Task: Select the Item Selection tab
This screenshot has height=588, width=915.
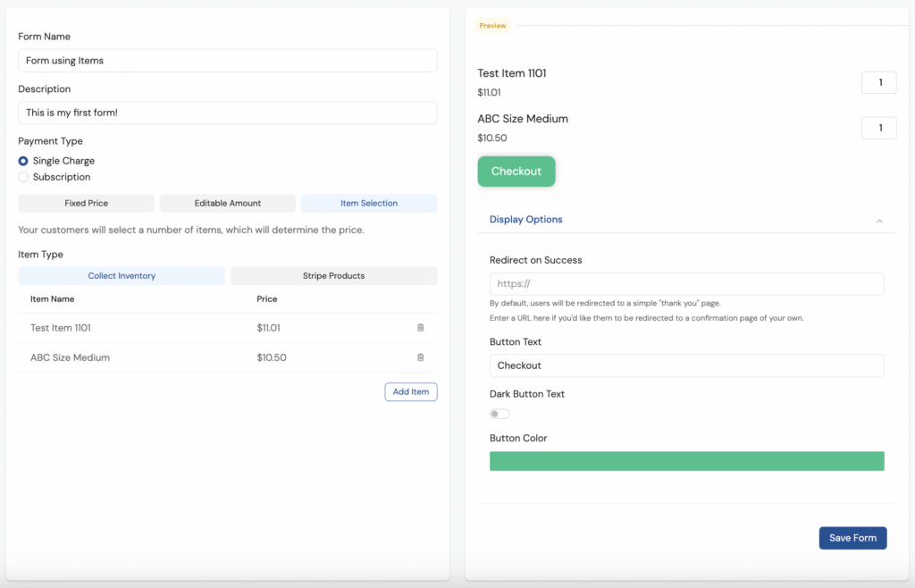Action: (x=368, y=203)
